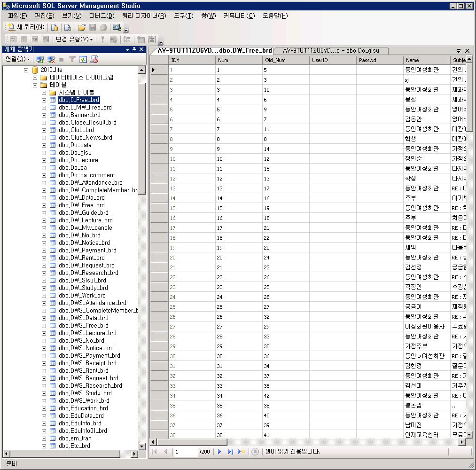Collapse the 테이블 folder node
The width and height of the screenshot is (476, 470).
point(35,85)
